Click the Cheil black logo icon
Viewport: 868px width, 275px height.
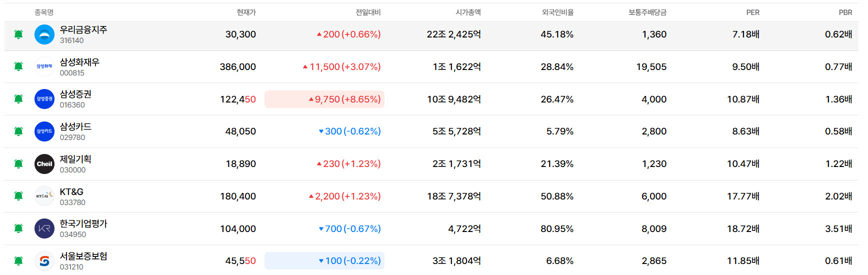coord(44,164)
